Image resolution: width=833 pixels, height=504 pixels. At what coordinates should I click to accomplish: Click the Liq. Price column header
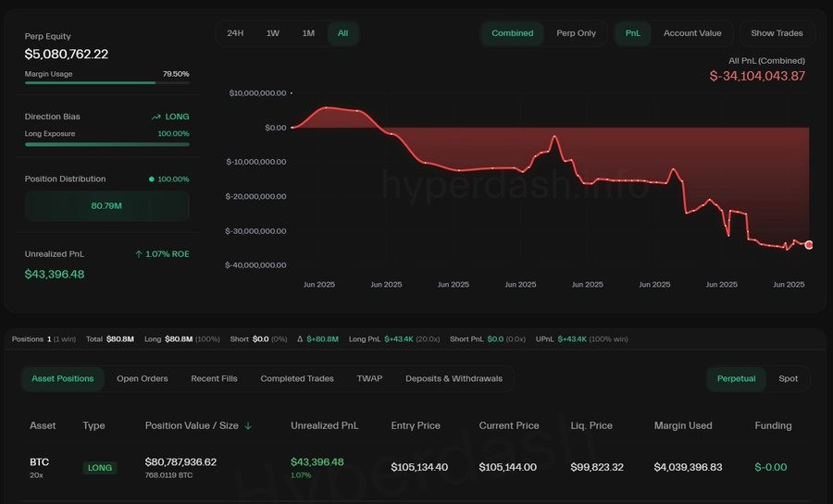[x=591, y=426]
